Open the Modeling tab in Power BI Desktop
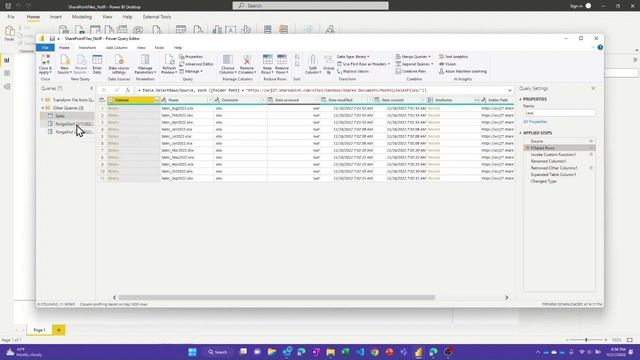640x360 pixels. pyautogui.click(x=82, y=17)
